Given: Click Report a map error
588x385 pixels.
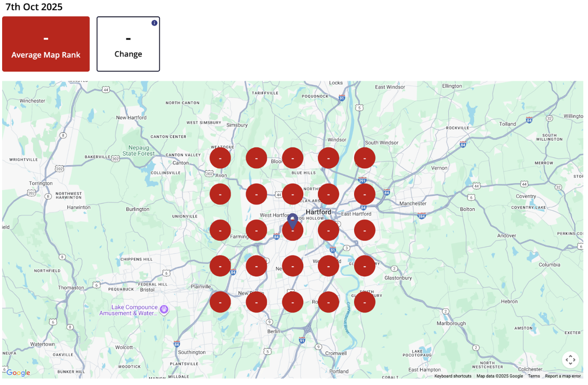Looking at the screenshot, I should coord(563,376).
